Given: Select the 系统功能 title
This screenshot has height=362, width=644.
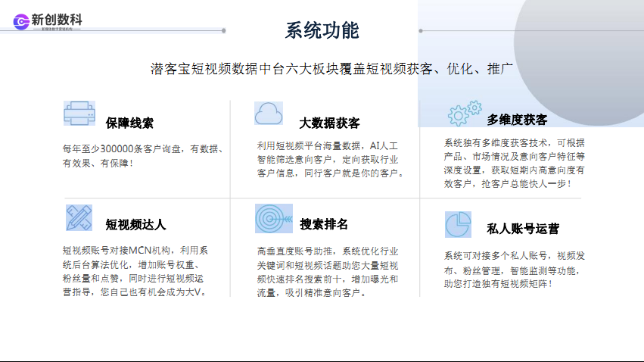Looking at the screenshot, I should point(322,31).
